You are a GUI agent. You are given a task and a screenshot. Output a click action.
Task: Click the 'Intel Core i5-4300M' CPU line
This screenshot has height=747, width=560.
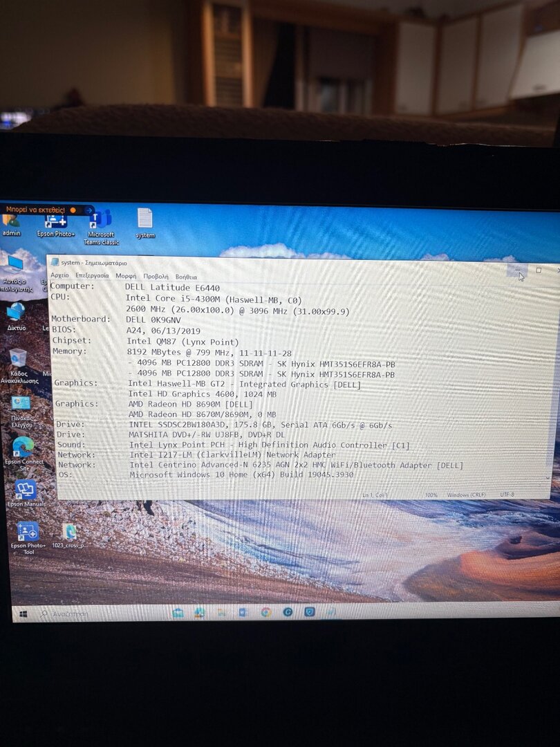(214, 299)
